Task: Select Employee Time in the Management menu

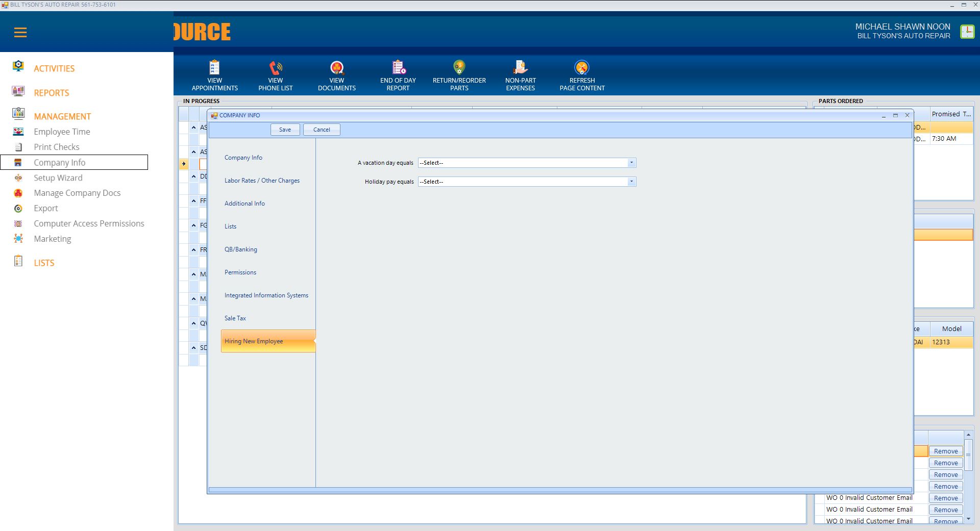Action: pos(62,132)
